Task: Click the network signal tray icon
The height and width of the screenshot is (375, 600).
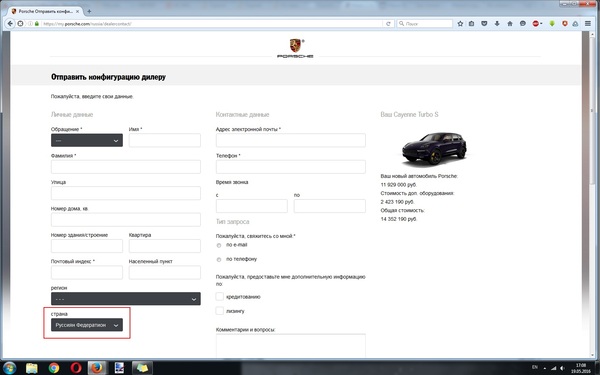Action: [553, 368]
